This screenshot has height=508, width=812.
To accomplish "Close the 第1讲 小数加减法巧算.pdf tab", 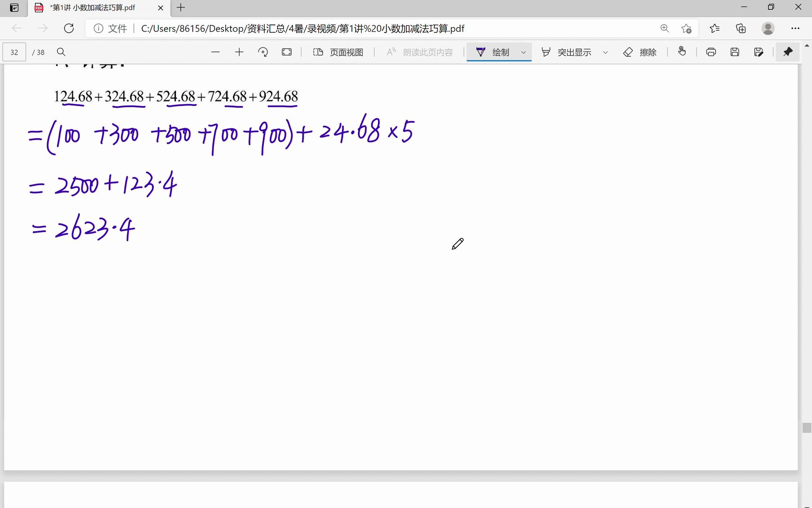I will click(161, 8).
